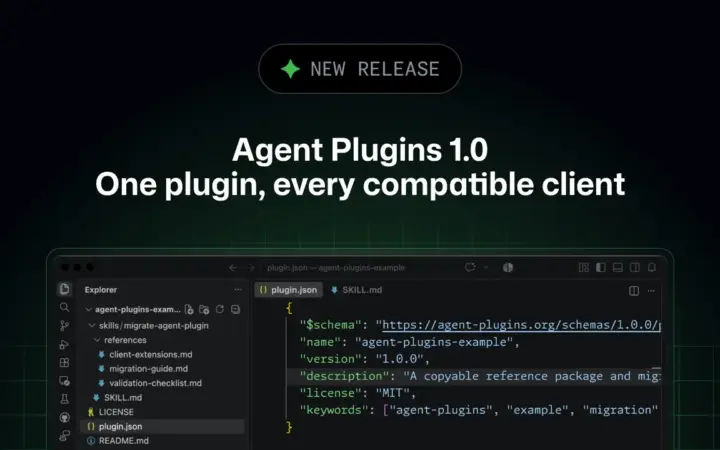Viewport: 720px width, 450px height.
Task: Open the GitHub icon in activity bar
Action: click(x=64, y=417)
